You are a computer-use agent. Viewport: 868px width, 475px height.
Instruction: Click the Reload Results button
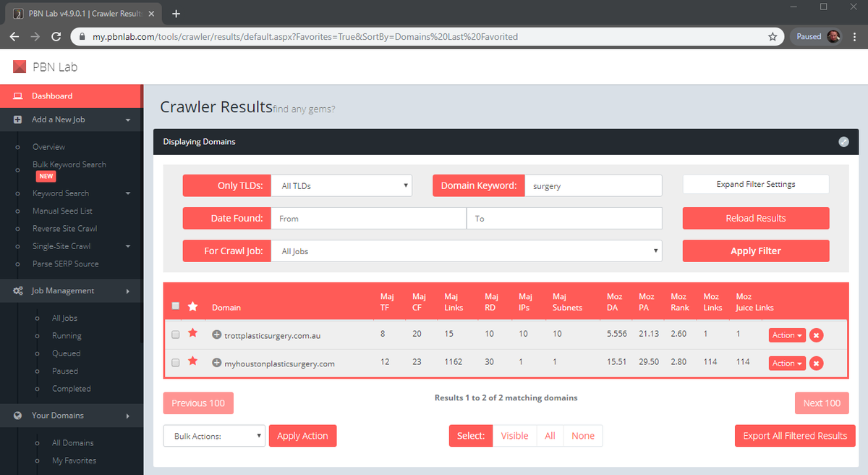[756, 218]
